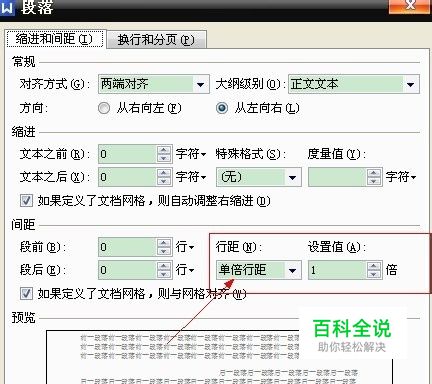This screenshot has height=384, width=432.
Task: Open the 换行和分页 tab
Action: tap(157, 40)
